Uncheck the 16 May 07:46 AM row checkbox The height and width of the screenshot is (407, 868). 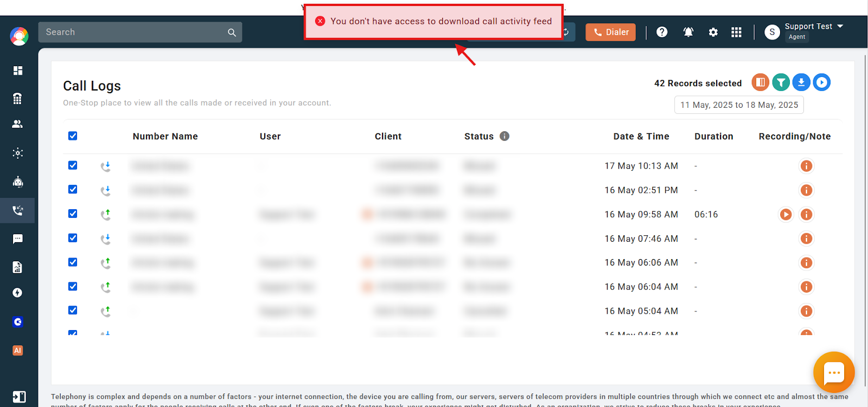pyautogui.click(x=73, y=238)
